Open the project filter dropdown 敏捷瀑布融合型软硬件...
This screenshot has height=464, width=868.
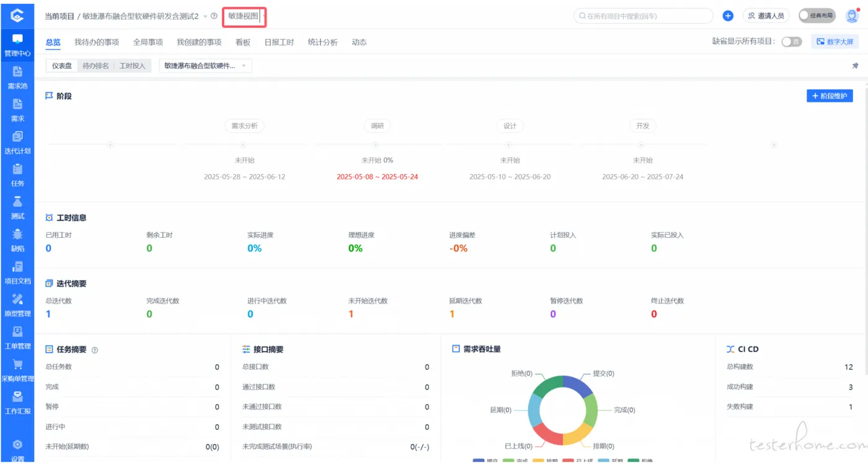point(205,66)
